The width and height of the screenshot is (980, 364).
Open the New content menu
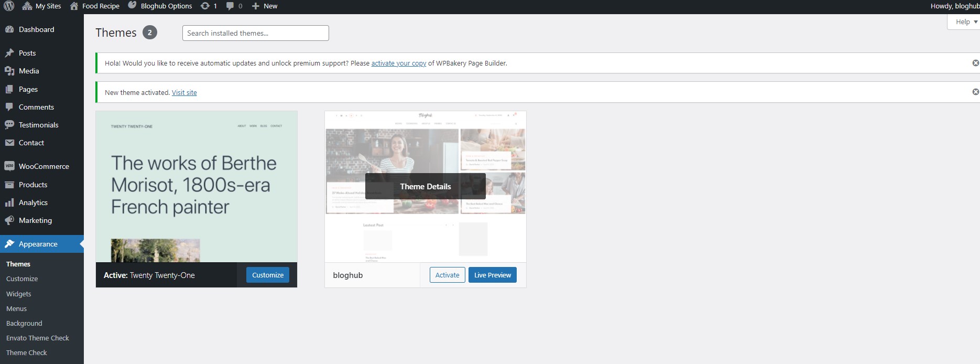265,6
